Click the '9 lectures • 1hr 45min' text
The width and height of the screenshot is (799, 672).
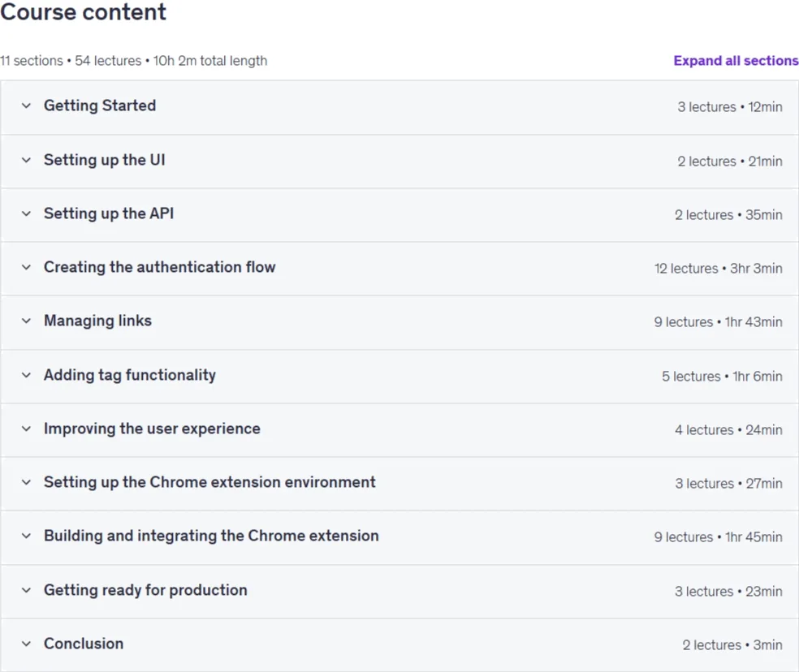[x=719, y=537]
